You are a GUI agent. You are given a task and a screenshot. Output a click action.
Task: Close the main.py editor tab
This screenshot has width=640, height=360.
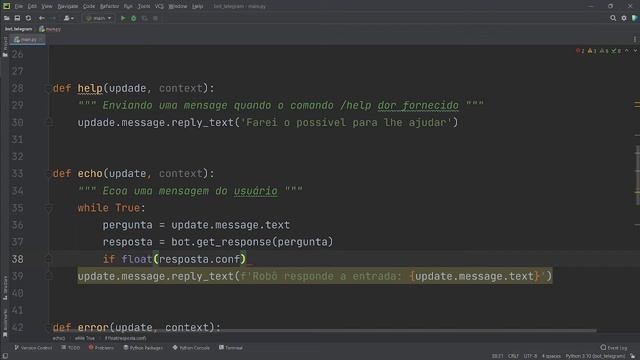(41, 40)
